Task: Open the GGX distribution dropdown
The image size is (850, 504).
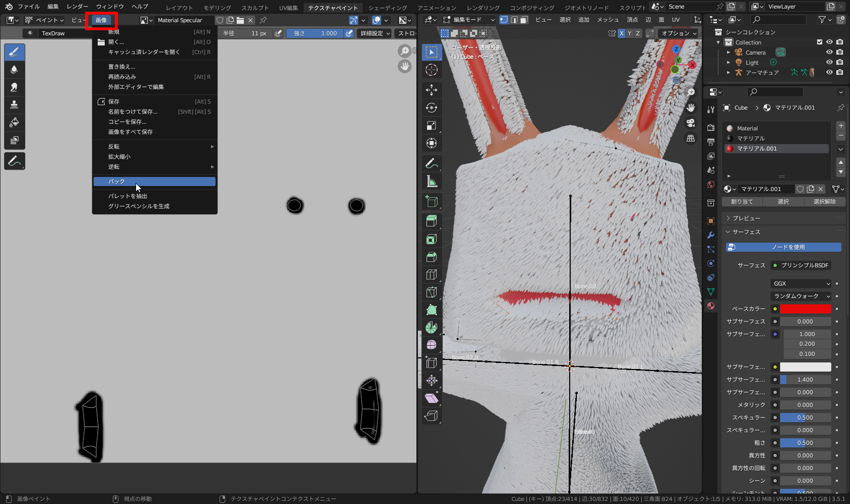Action: pos(801,284)
